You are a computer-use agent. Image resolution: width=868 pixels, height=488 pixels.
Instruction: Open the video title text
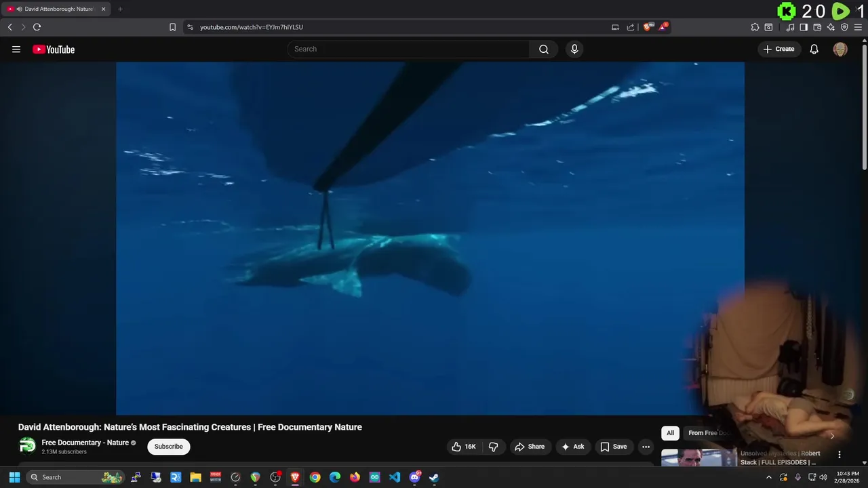[190, 427]
